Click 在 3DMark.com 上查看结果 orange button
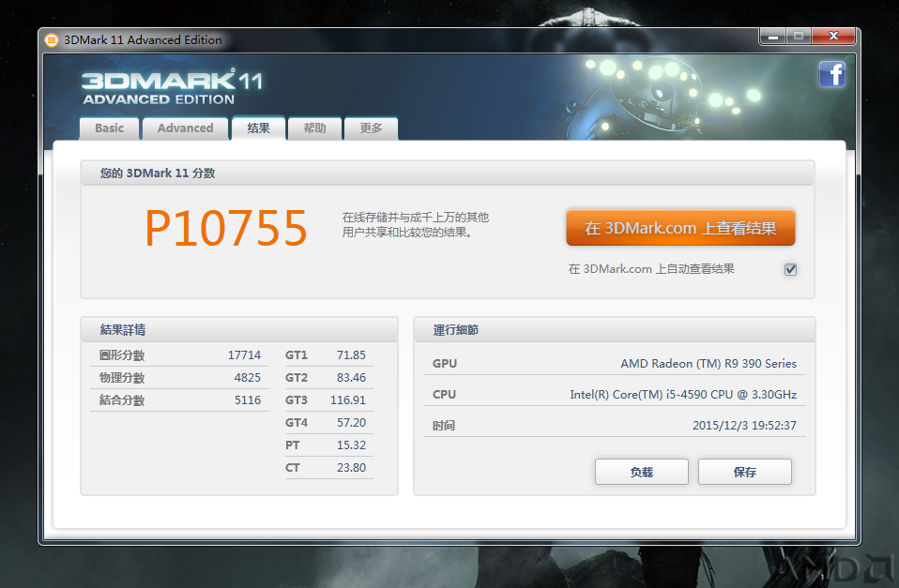899x588 pixels. (x=680, y=228)
